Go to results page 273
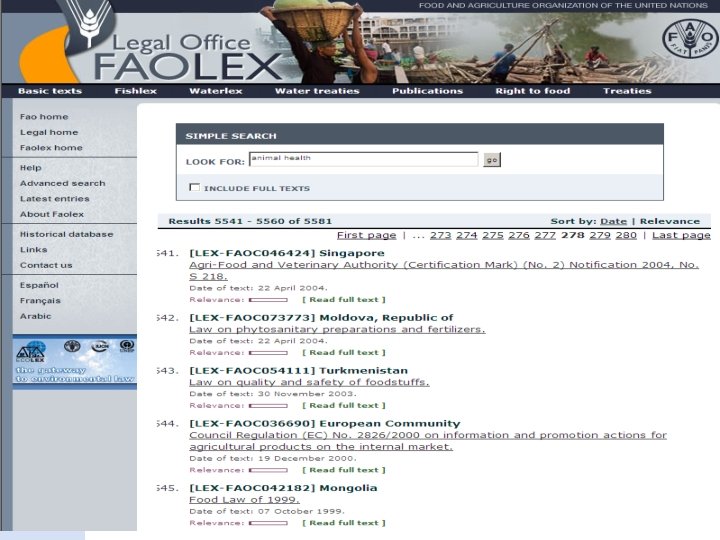 [x=441, y=235]
